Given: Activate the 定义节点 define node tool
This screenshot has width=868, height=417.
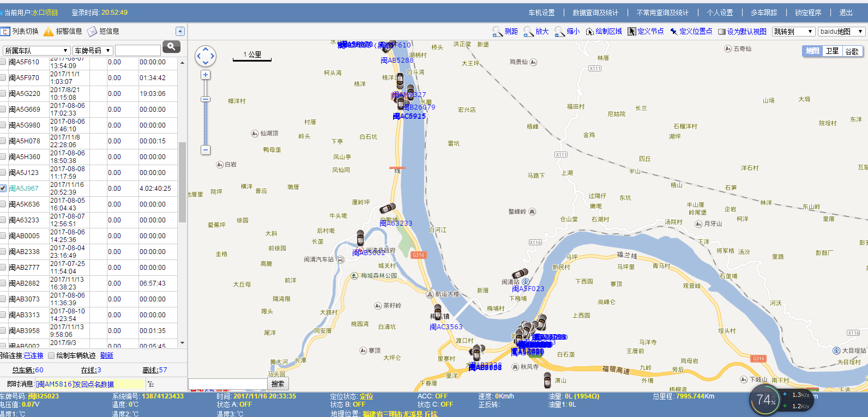Looking at the screenshot, I should click(646, 32).
